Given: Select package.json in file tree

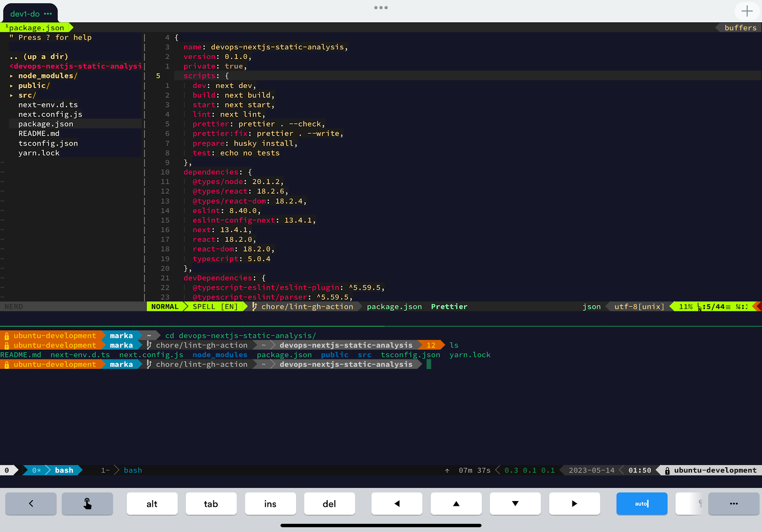Looking at the screenshot, I should pyautogui.click(x=46, y=124).
